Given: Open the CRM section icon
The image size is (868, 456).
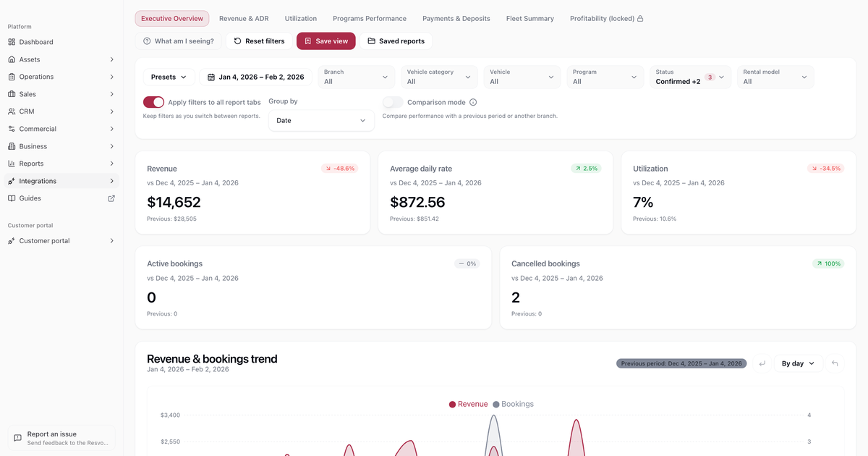Looking at the screenshot, I should coord(10,111).
